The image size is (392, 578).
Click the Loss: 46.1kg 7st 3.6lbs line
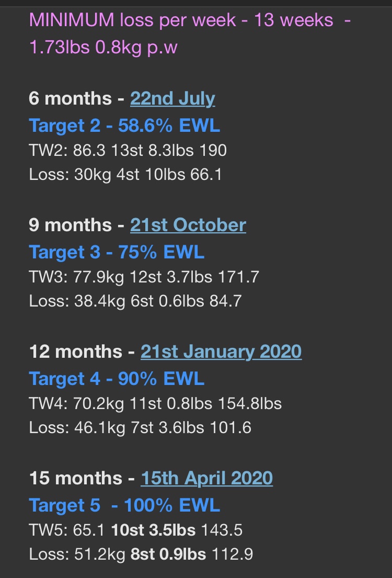[140, 427]
